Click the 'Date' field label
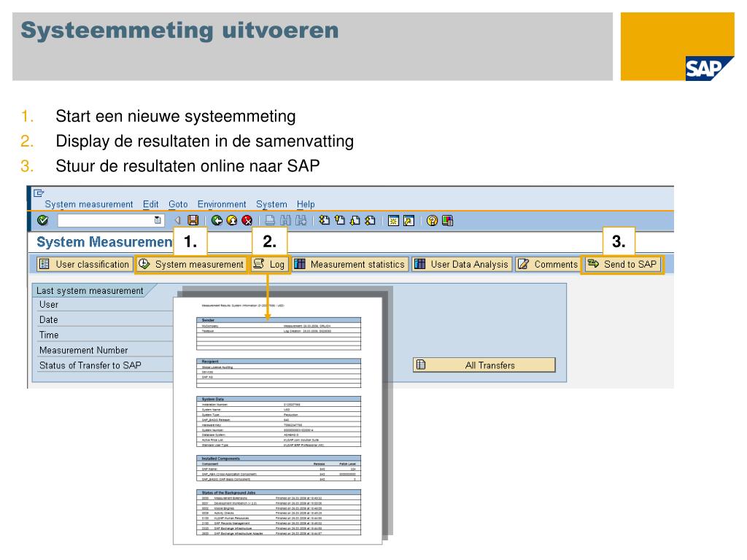The image size is (747, 560). tap(49, 319)
